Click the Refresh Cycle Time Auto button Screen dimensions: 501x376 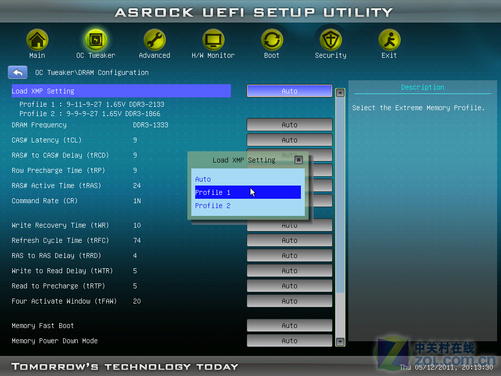[289, 240]
